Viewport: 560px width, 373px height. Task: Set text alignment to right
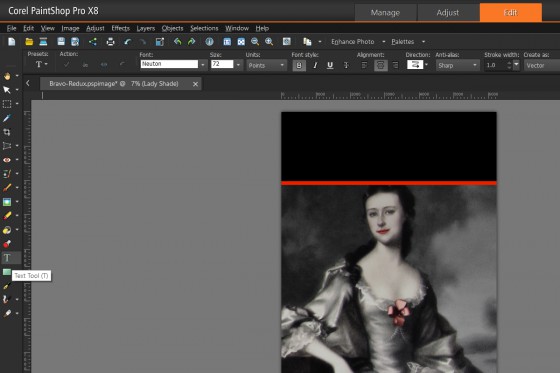tap(395, 65)
